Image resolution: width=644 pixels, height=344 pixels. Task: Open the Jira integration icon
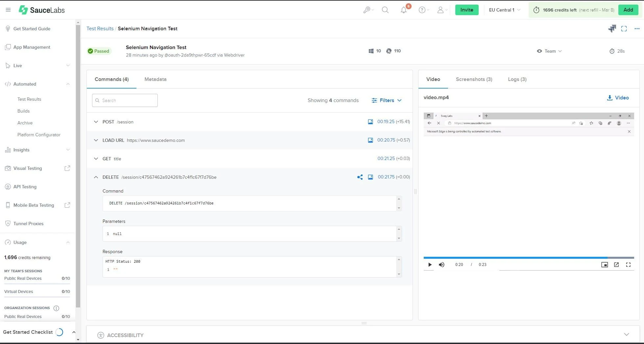tap(612, 29)
